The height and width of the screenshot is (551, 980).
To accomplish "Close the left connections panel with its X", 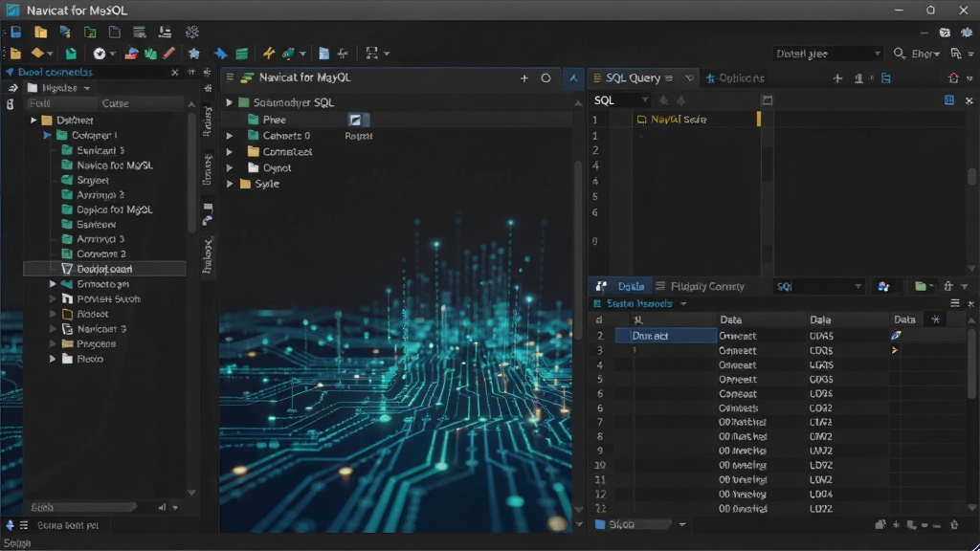I will click(x=175, y=73).
